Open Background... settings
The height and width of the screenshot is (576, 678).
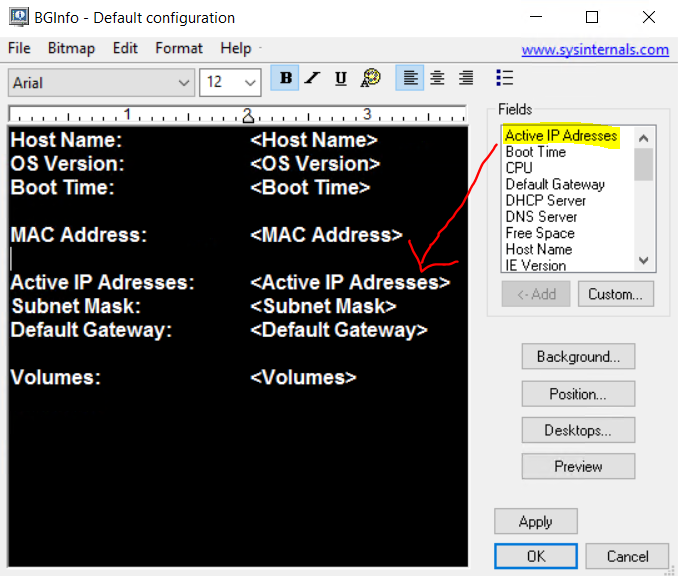pos(578,357)
